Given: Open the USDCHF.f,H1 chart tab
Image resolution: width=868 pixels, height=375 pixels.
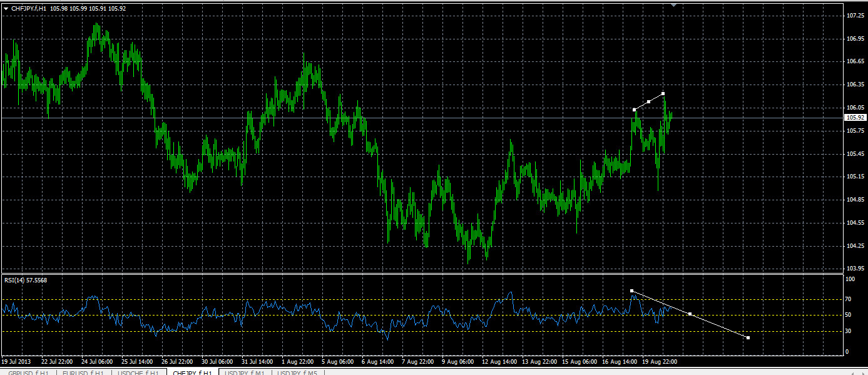Looking at the screenshot, I should 139,372.
